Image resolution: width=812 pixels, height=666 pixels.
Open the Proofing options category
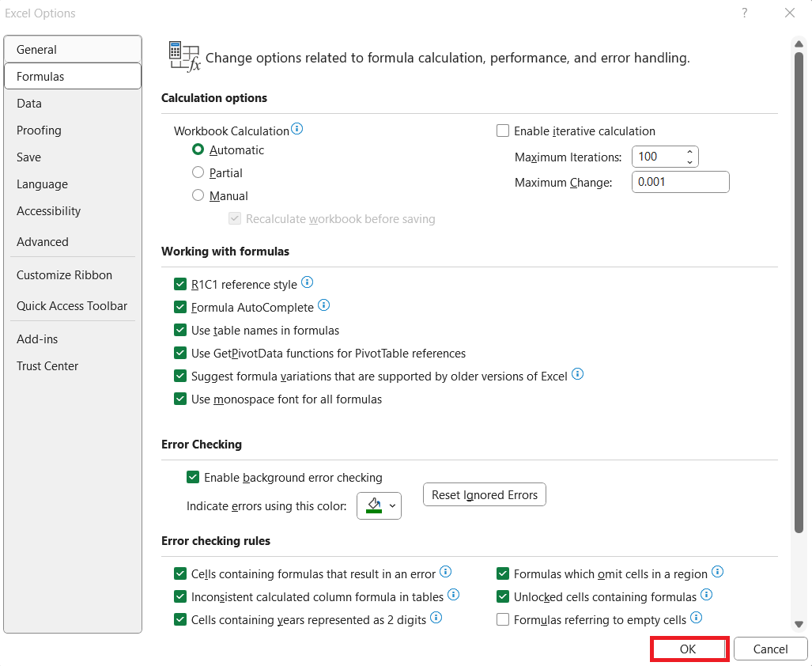[73, 130]
